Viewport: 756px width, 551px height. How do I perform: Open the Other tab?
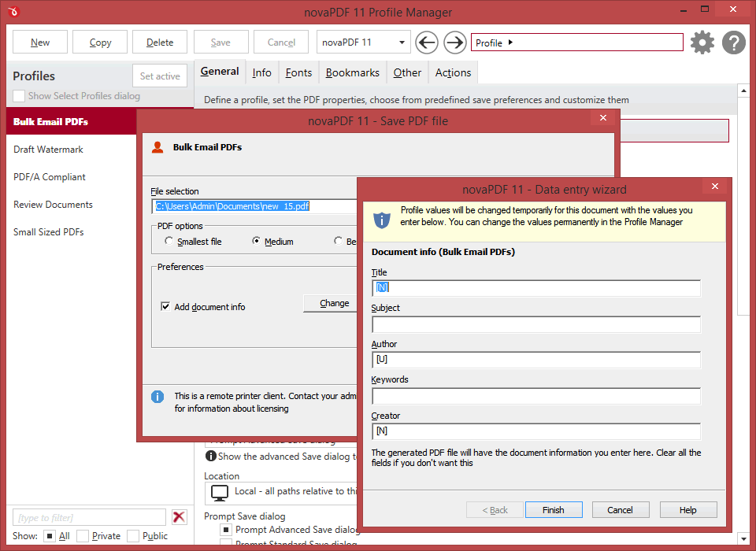(407, 72)
